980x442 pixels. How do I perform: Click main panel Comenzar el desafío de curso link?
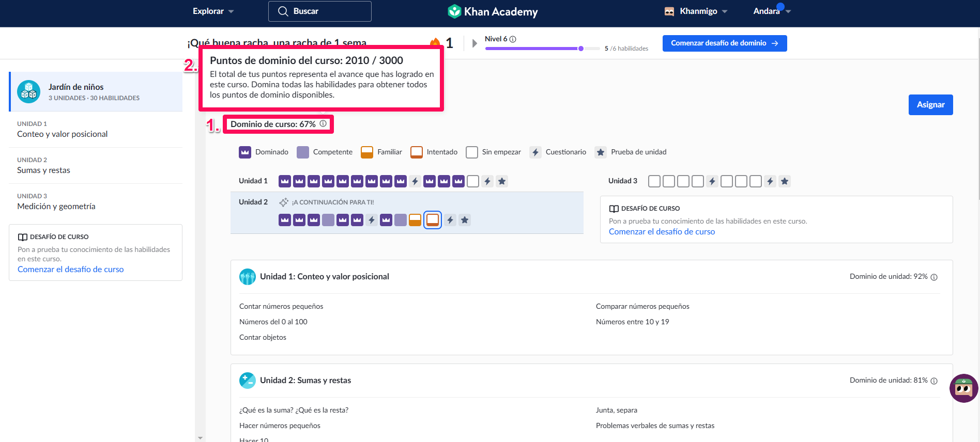662,232
